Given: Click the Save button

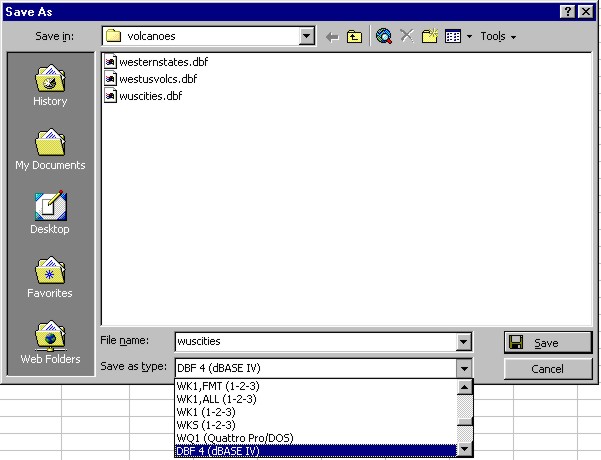Looking at the screenshot, I should click(x=548, y=342).
